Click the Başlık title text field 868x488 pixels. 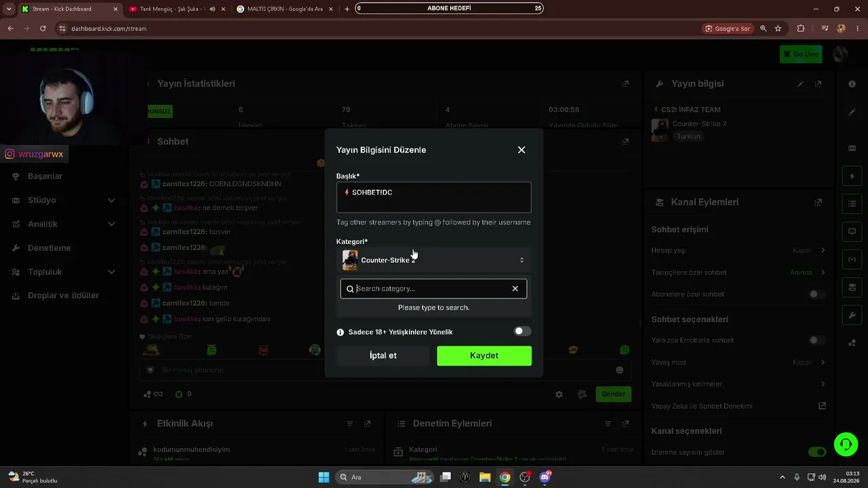pos(433,197)
